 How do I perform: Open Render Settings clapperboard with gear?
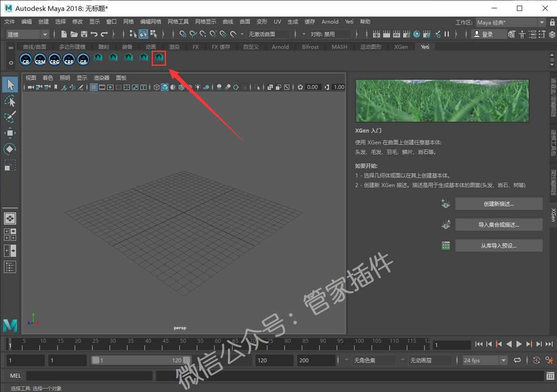[x=407, y=34]
